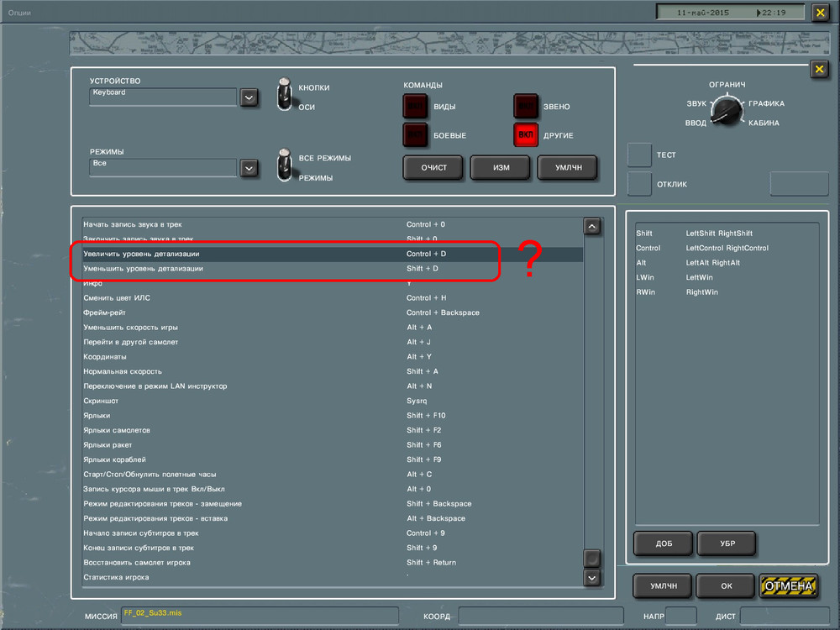
Task: Close the options side panel with yellow X
Action: pyautogui.click(x=819, y=69)
